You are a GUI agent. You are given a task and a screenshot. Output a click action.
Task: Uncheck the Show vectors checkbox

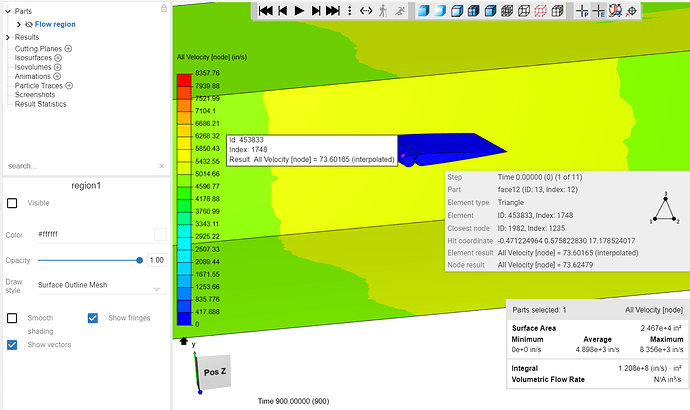(x=12, y=345)
